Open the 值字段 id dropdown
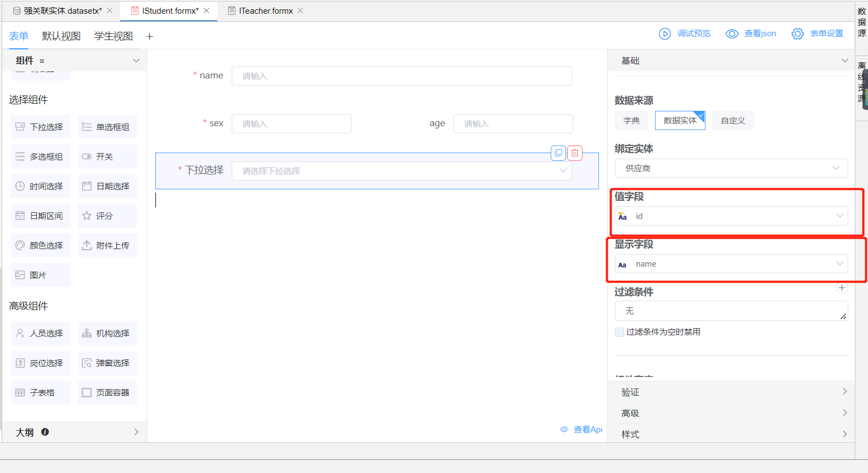 point(731,216)
